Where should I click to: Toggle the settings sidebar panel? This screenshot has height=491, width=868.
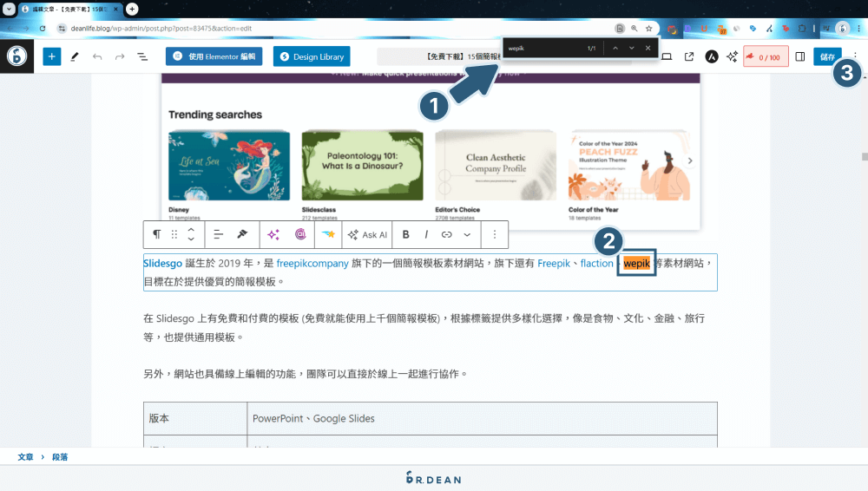pos(800,56)
